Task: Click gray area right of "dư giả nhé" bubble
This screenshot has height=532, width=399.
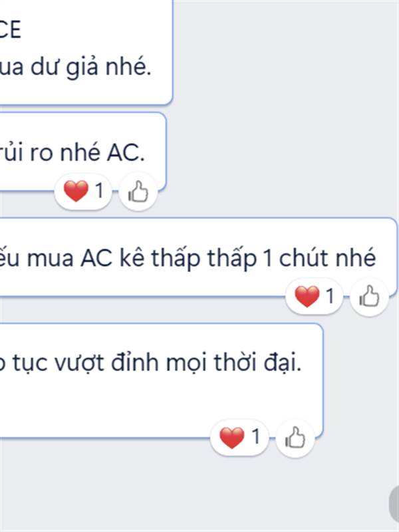Action: tap(285, 55)
